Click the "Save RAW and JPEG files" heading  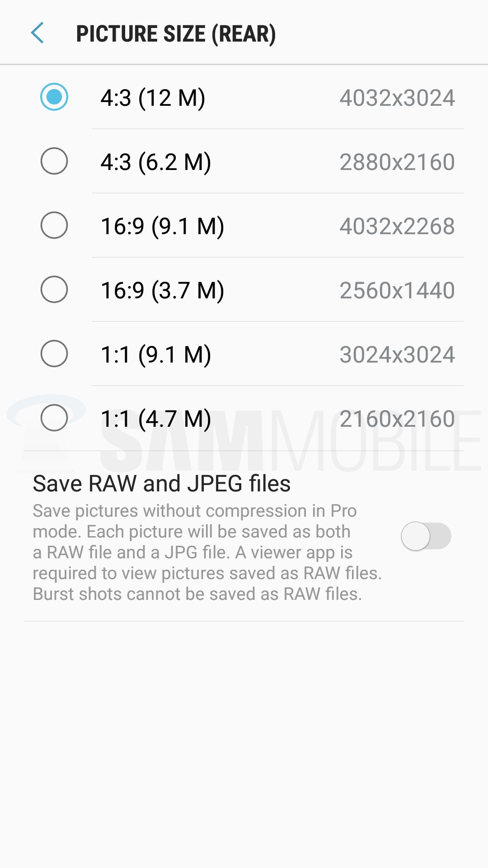tap(161, 484)
